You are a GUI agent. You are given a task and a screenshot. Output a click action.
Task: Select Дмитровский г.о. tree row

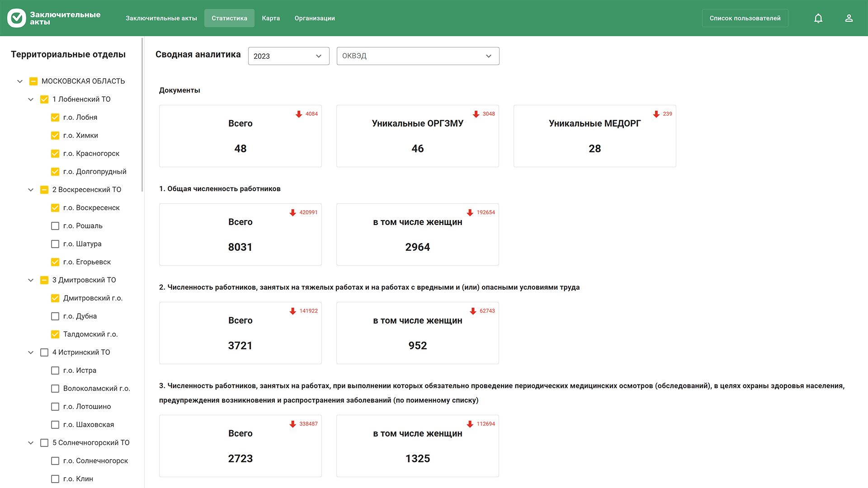[x=87, y=298]
